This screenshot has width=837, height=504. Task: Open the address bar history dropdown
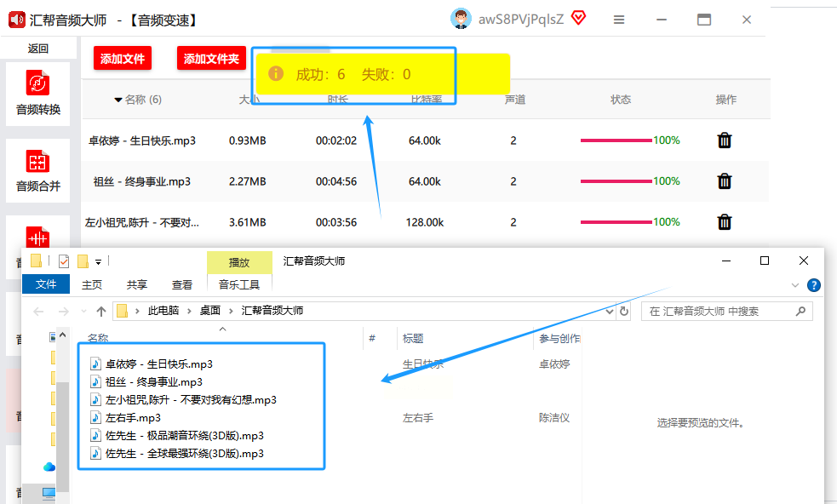point(610,312)
